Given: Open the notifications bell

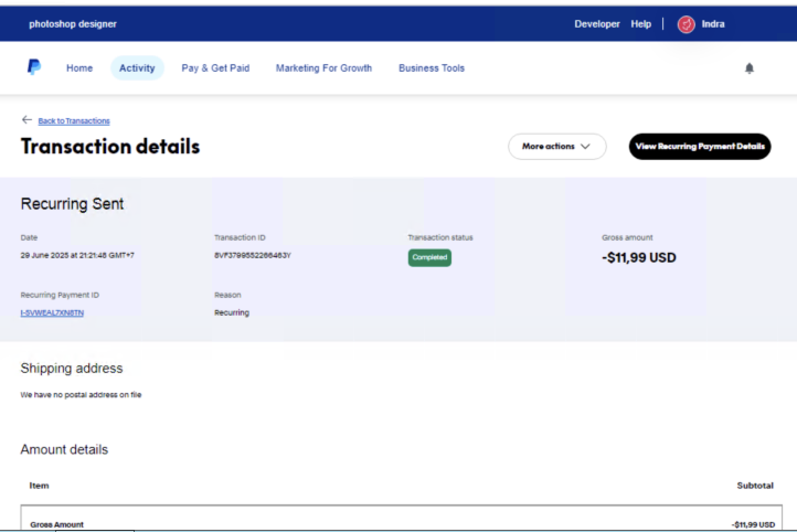Looking at the screenshot, I should coord(749,68).
